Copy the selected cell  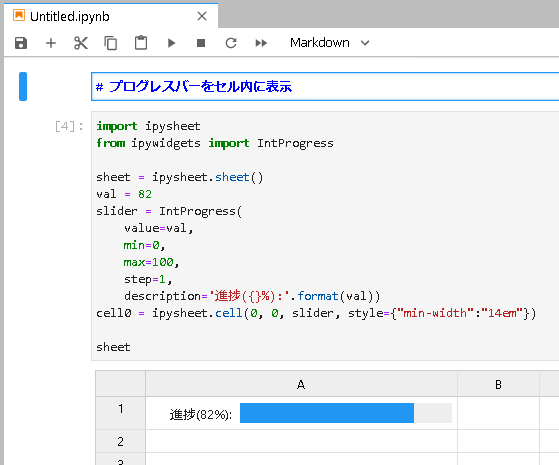(111, 43)
